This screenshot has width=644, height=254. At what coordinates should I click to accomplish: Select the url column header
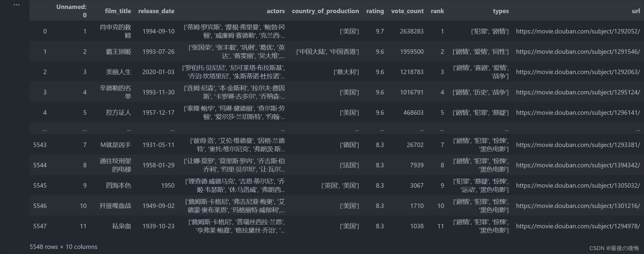(x=636, y=11)
